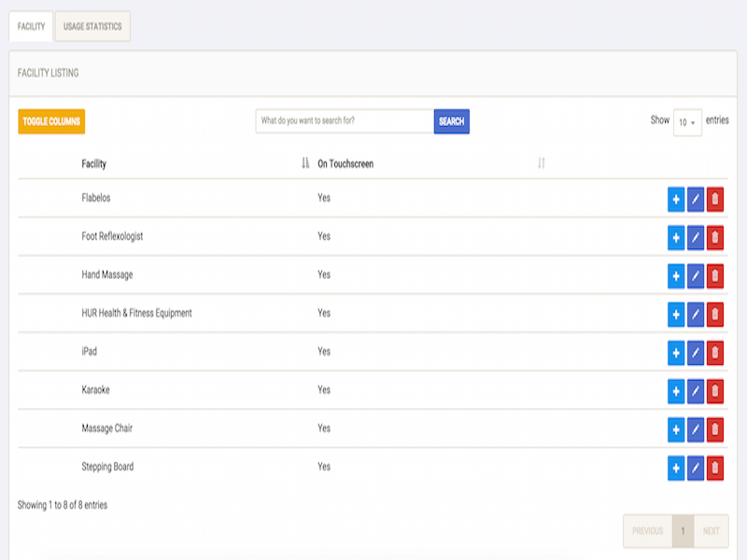The width and height of the screenshot is (747, 560).
Task: Click the blue Search button
Action: [x=452, y=121]
